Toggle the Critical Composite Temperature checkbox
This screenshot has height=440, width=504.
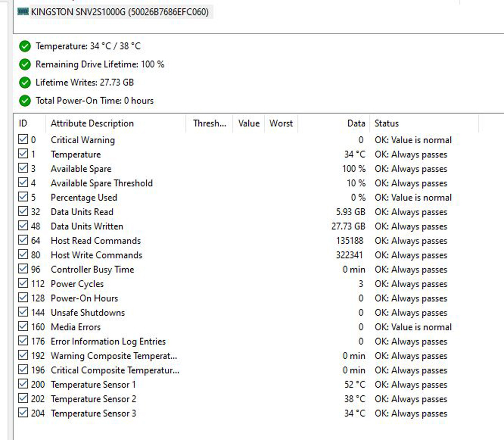tap(23, 369)
